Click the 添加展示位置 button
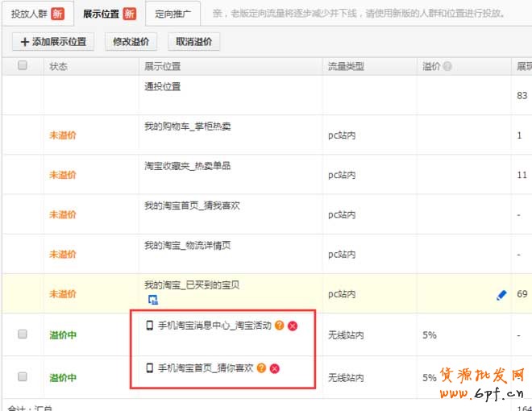Viewport: 532px width, 411px height. pyautogui.click(x=52, y=42)
